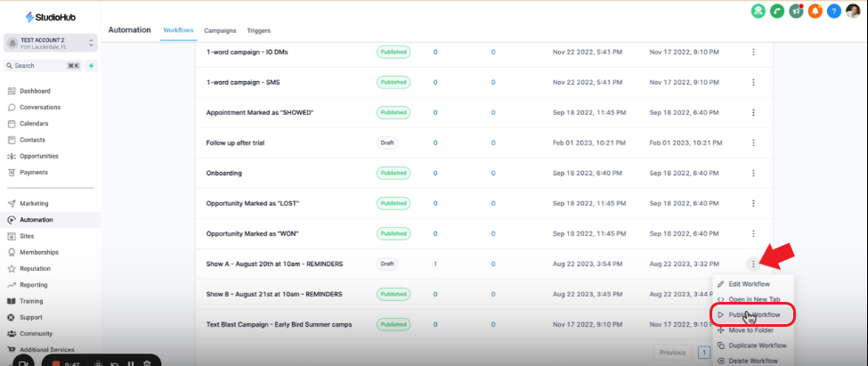Open Show B - August 21st REMINDERS workflow

(274, 294)
